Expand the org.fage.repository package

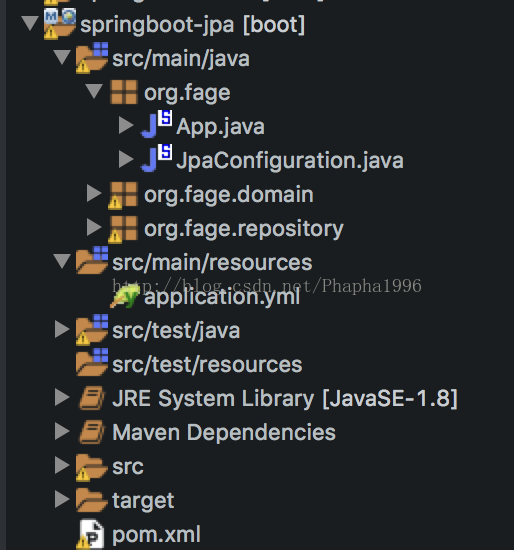click(x=94, y=227)
